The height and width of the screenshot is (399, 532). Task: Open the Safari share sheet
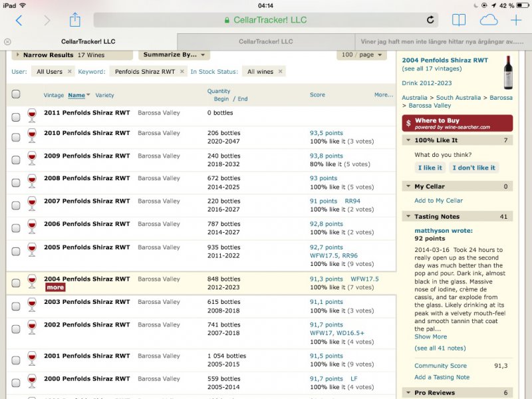tap(74, 20)
